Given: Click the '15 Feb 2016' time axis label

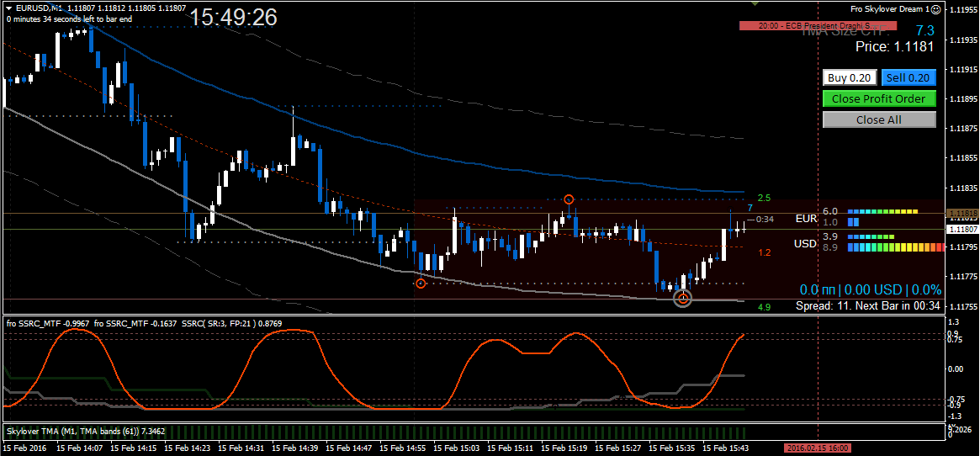Looking at the screenshot, I should [x=24, y=448].
